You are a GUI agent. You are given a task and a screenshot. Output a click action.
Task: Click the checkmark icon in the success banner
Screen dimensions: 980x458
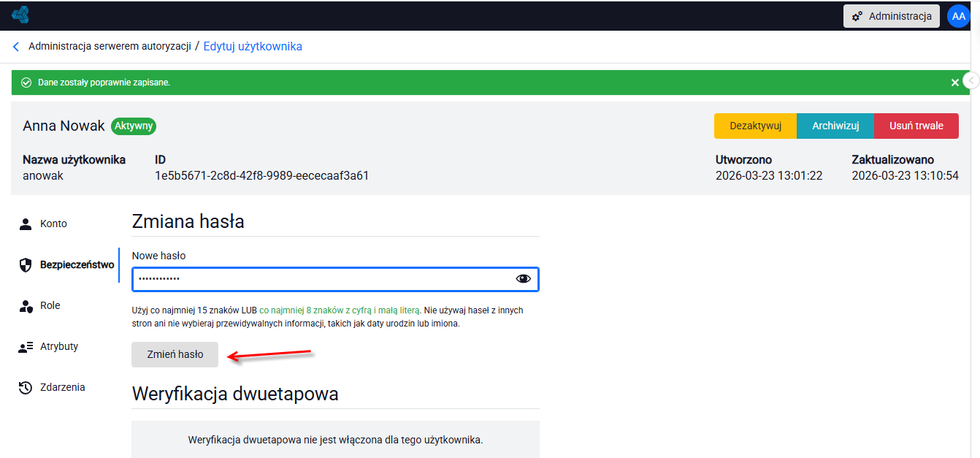pyautogui.click(x=26, y=83)
